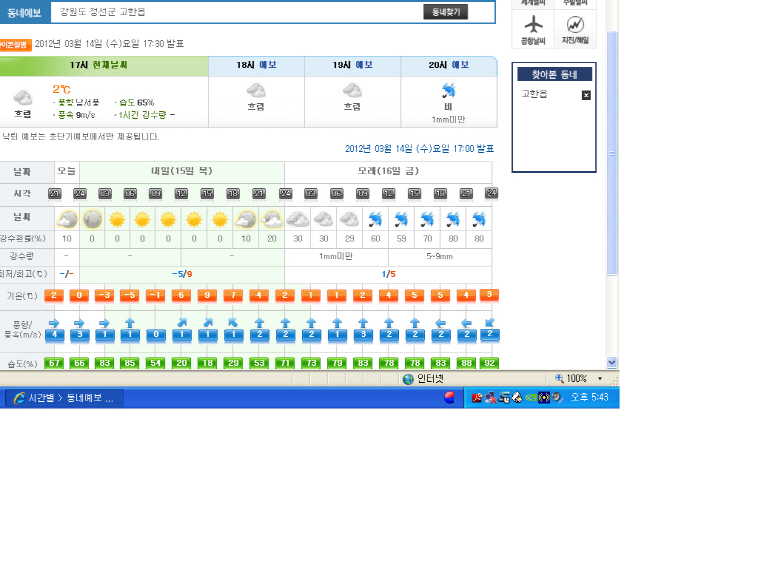
Task: Open 고한읍 link in visited neighborhoods
Action: click(535, 94)
